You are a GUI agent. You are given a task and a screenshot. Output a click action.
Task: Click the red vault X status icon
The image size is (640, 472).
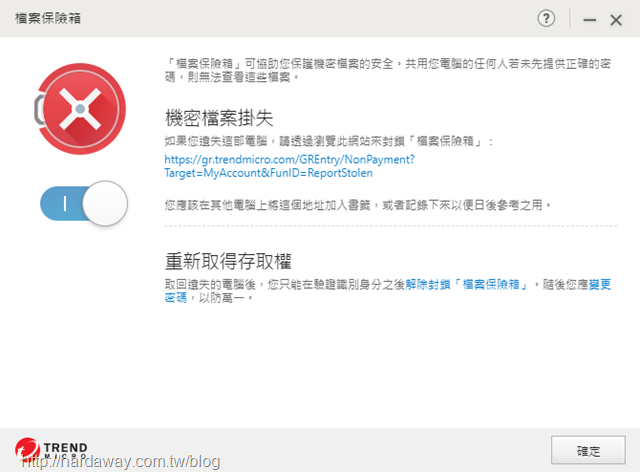coord(81,109)
